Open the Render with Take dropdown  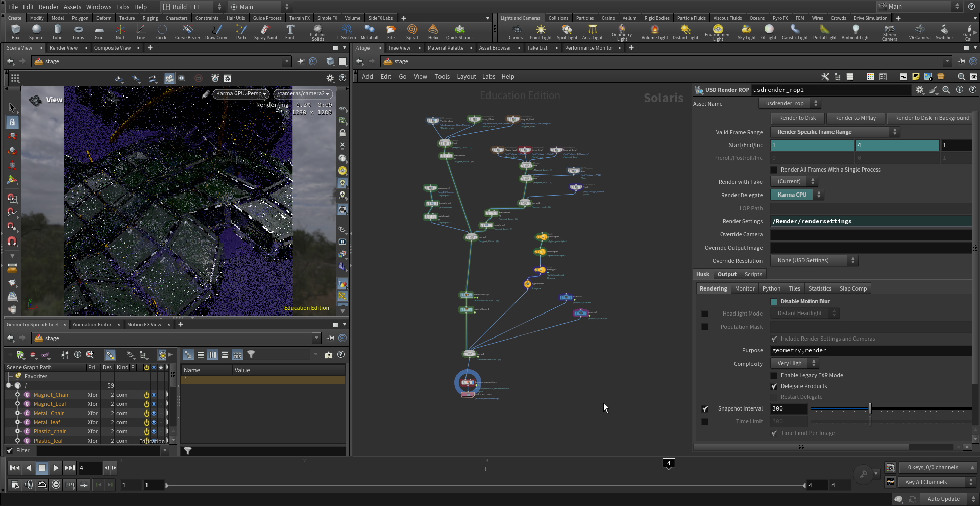coord(794,182)
